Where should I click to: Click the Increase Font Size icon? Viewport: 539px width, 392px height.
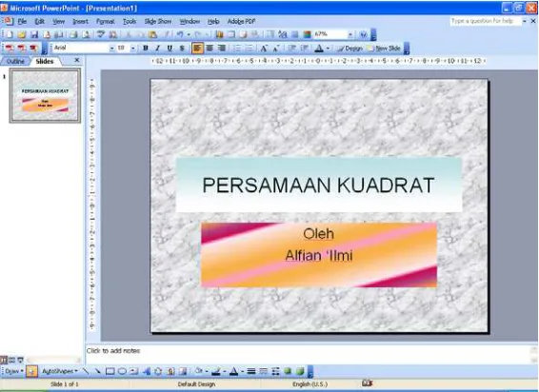(264, 49)
